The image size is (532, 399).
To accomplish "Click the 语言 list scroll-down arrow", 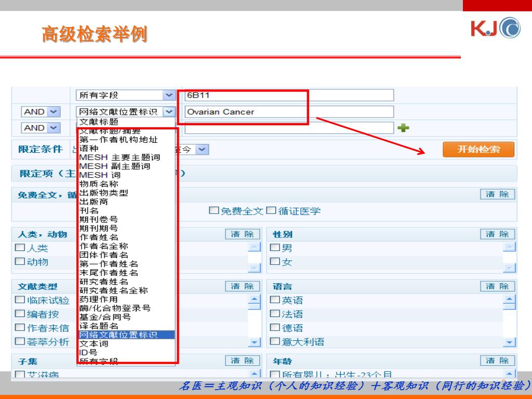I will click(509, 342).
